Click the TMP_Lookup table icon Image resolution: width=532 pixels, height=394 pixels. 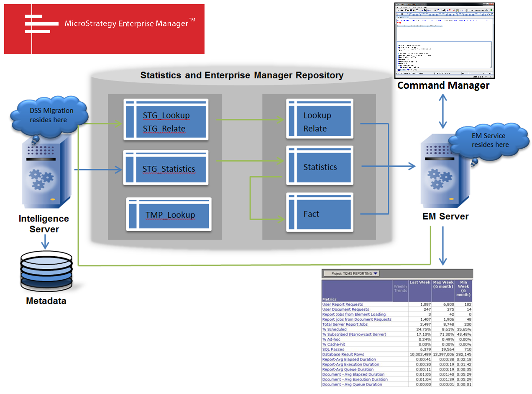(x=169, y=214)
